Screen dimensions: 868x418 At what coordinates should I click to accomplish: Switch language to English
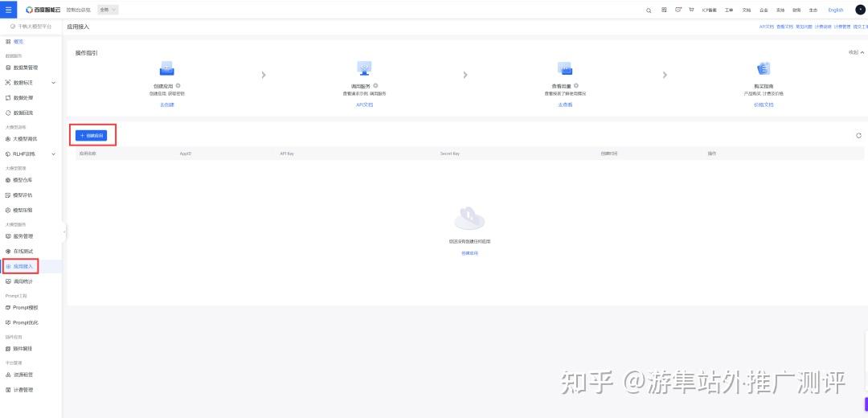point(835,10)
